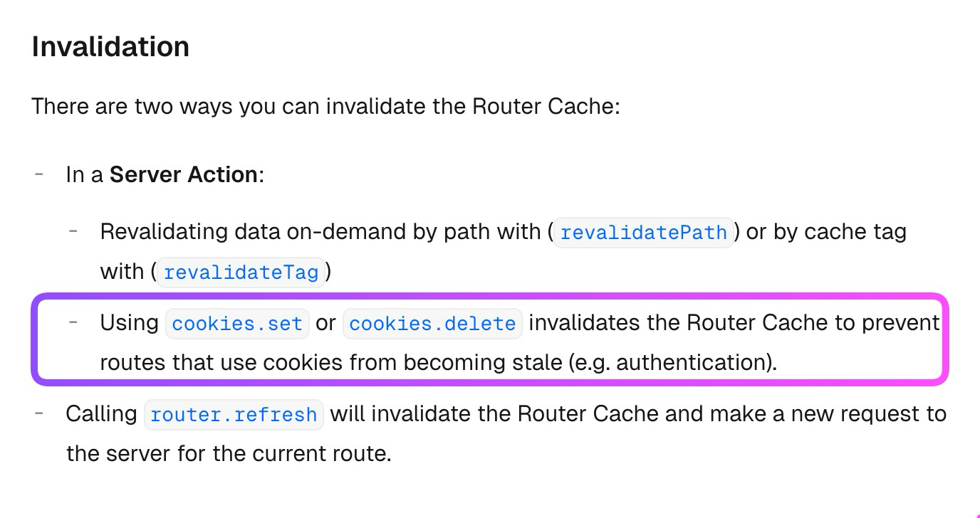Click the purple-pink highlight border around cookies item
Viewport: 980px width, 518px height.
pos(490,296)
